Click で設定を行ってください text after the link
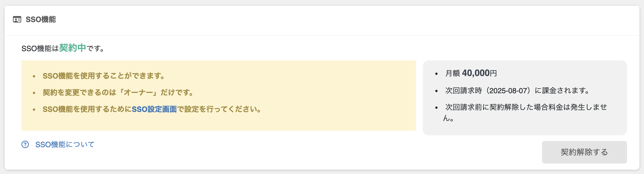Image resolution: width=644 pixels, height=174 pixels. coord(220,109)
